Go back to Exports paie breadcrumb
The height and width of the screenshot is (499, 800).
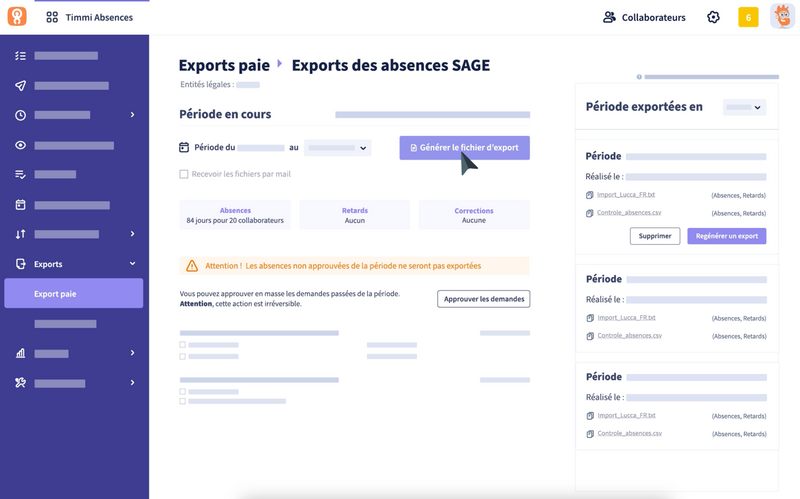(224, 65)
